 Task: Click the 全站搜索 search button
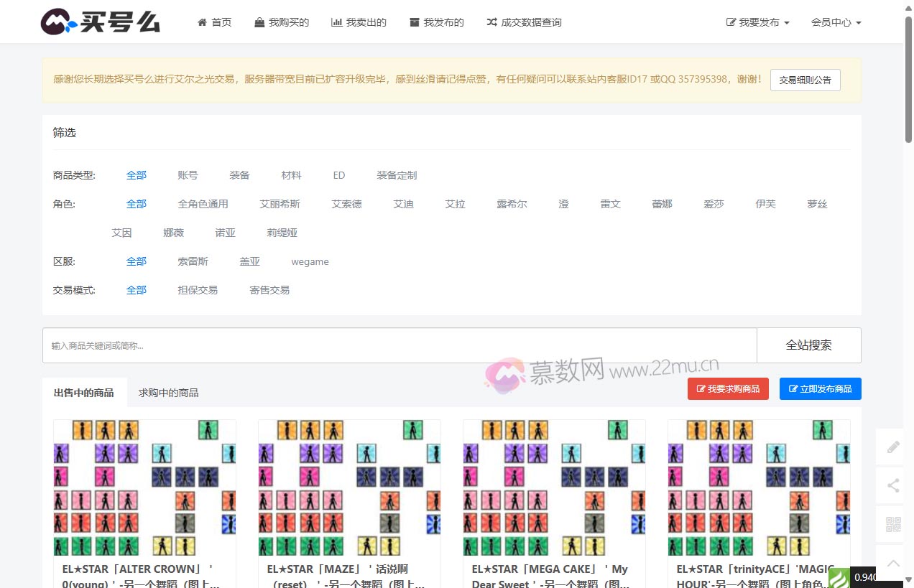808,345
